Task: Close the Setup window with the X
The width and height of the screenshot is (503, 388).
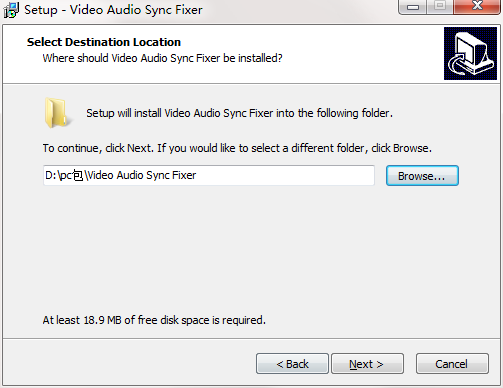Action: tap(477, 6)
